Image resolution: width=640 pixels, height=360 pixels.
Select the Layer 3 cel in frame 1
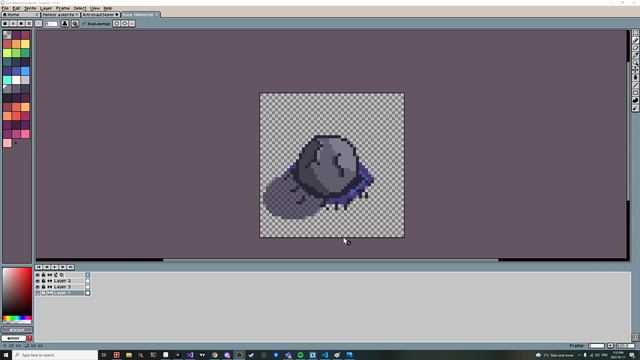(x=88, y=287)
